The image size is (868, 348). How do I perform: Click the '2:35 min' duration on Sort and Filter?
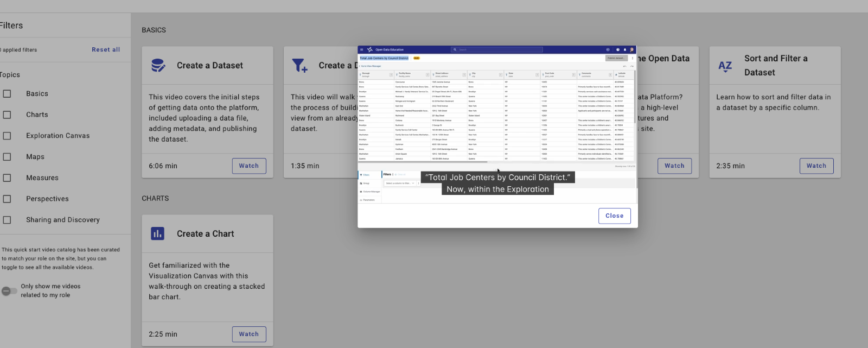[x=731, y=166]
